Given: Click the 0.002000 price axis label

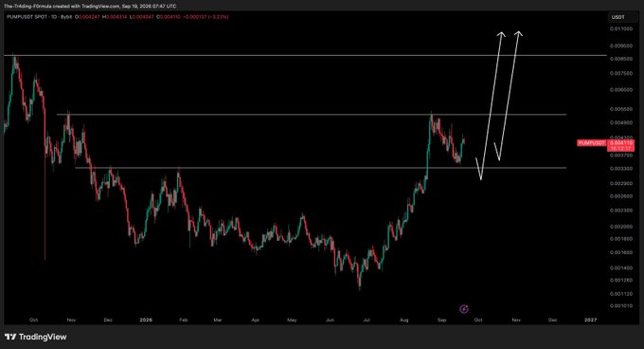Looking at the screenshot, I should click(621, 227).
